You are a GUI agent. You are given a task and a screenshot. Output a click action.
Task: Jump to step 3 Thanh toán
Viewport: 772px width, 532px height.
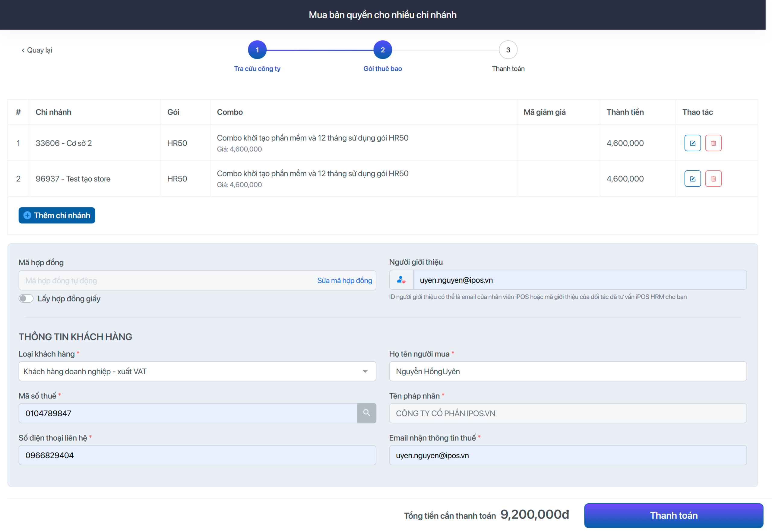click(x=508, y=50)
